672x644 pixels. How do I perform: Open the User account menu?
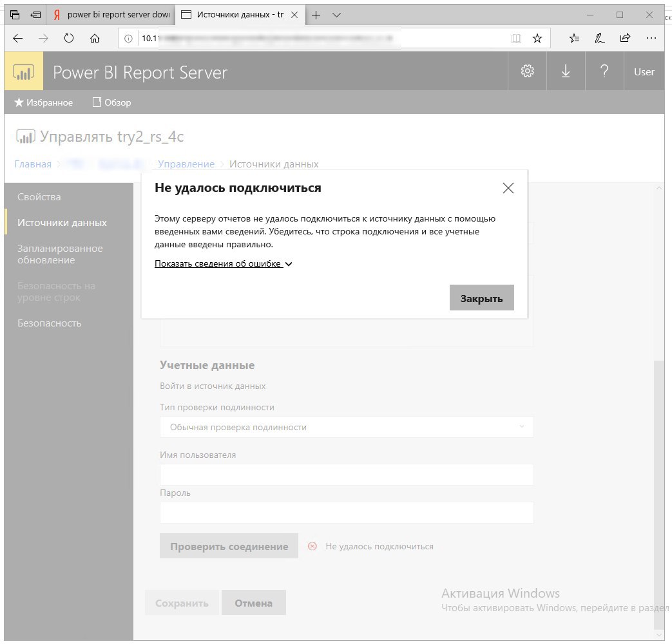coord(644,71)
